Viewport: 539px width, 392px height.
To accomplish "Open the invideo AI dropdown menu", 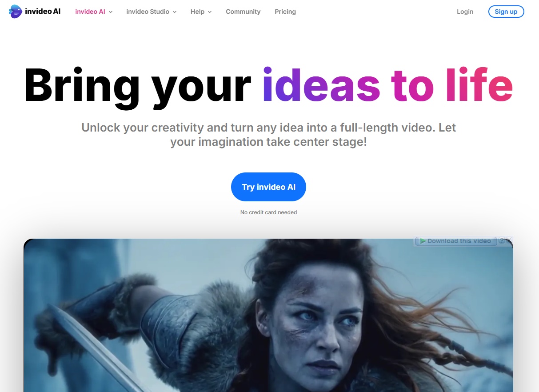I will pyautogui.click(x=94, y=12).
